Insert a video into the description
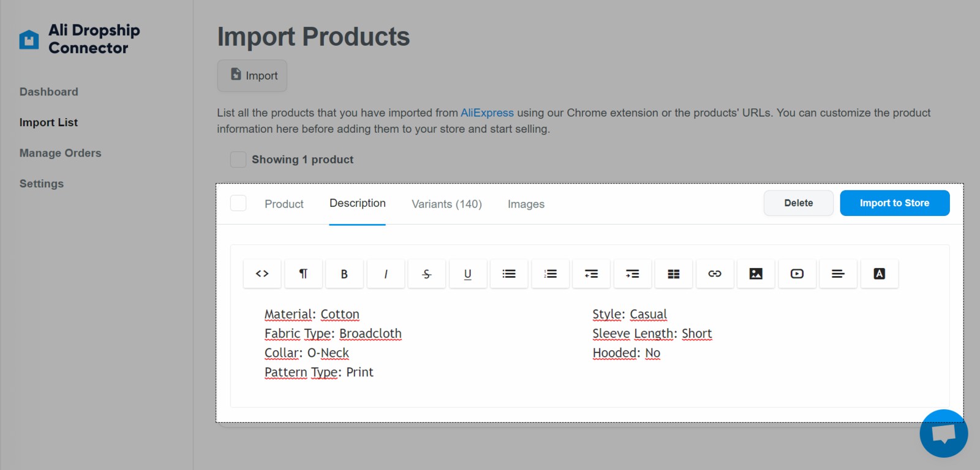 (797, 274)
